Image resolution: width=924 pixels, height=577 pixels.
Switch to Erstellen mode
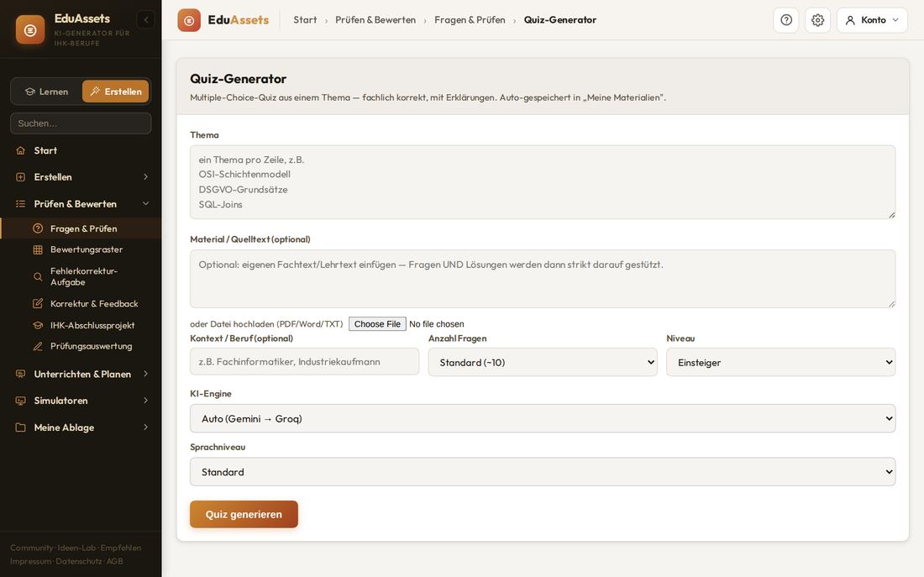pos(116,92)
